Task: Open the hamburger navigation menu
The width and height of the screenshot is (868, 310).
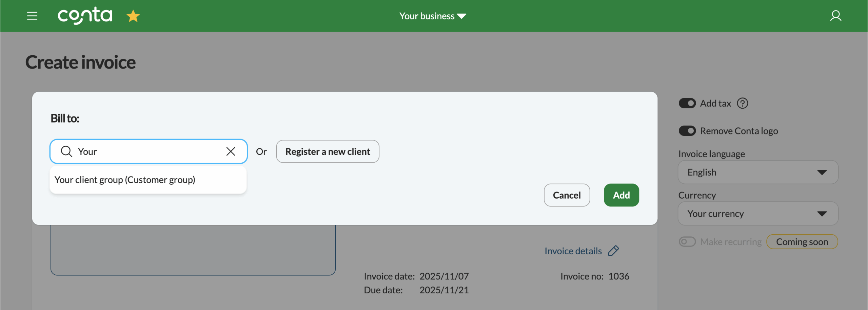Action: pyautogui.click(x=32, y=16)
